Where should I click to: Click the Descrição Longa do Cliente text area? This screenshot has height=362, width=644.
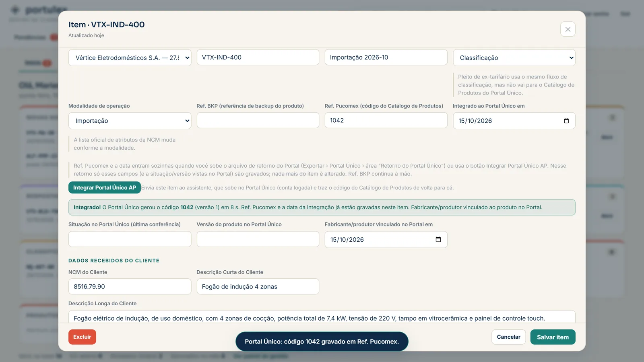(322, 317)
